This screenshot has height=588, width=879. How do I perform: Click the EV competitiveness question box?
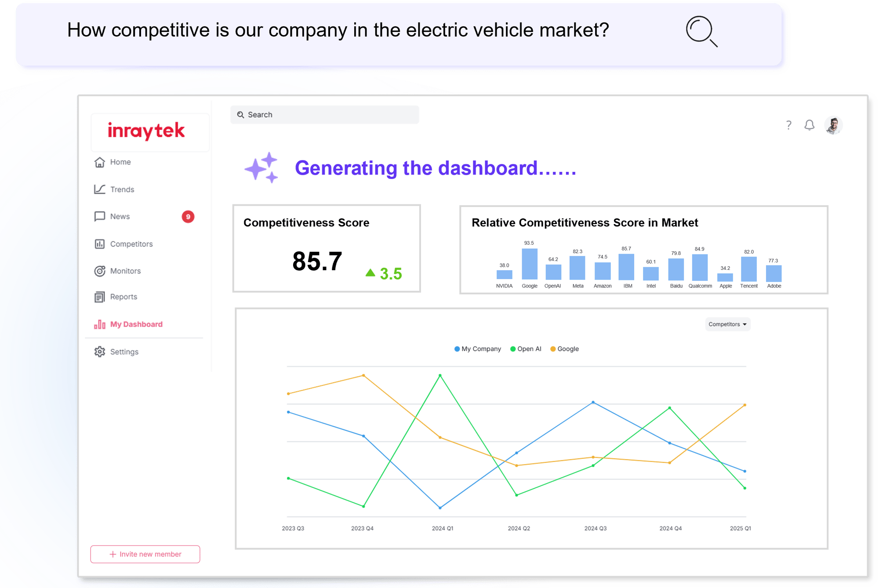(399, 35)
